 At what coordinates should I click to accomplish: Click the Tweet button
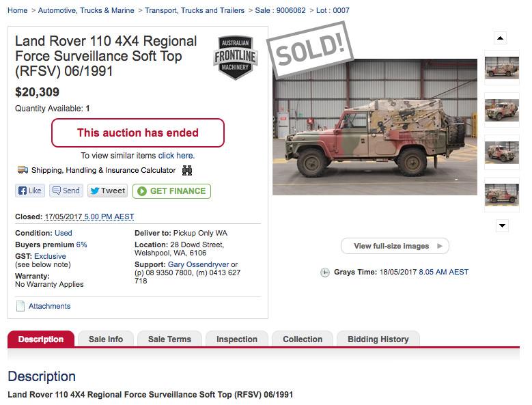[107, 191]
